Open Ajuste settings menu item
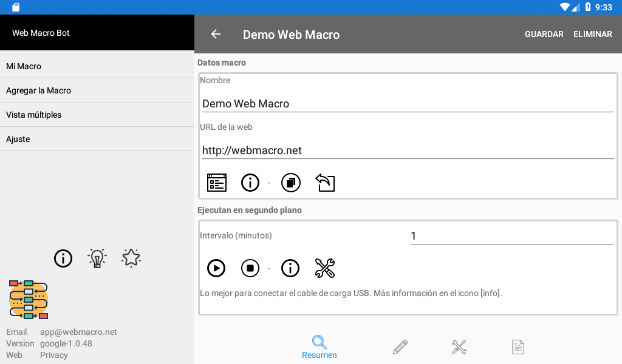The image size is (622, 364). (x=97, y=139)
